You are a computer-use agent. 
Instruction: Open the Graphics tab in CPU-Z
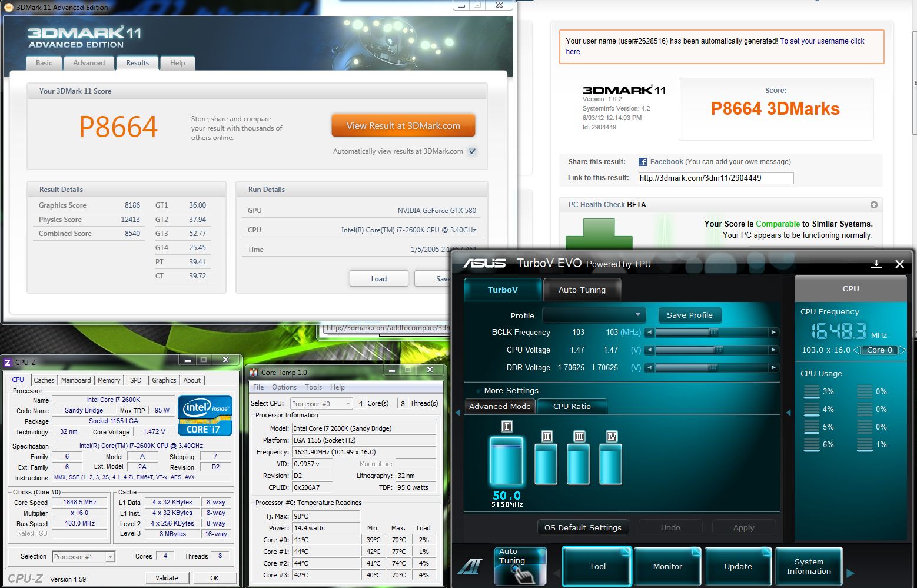pos(164,380)
